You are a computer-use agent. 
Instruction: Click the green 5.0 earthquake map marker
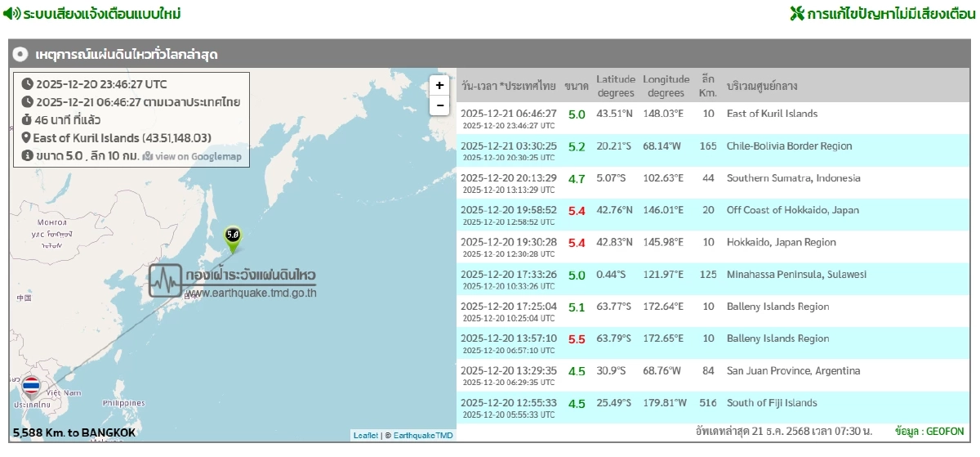pyautogui.click(x=232, y=234)
